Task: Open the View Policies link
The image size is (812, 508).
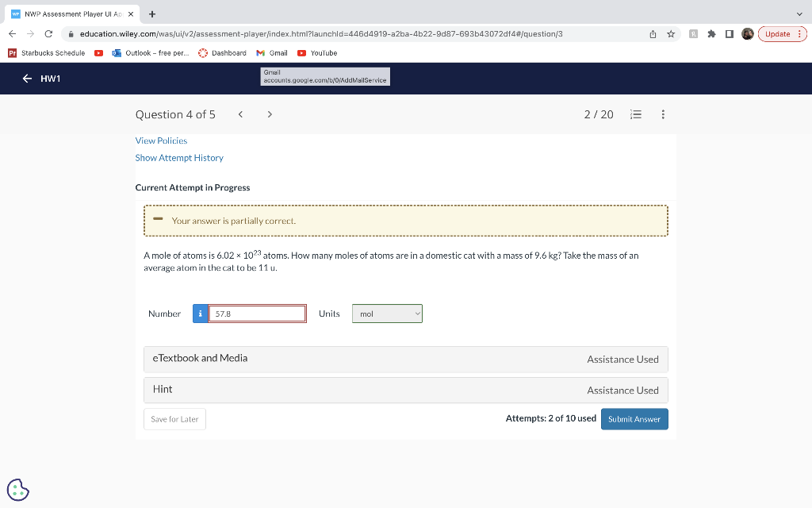Action: (161, 140)
